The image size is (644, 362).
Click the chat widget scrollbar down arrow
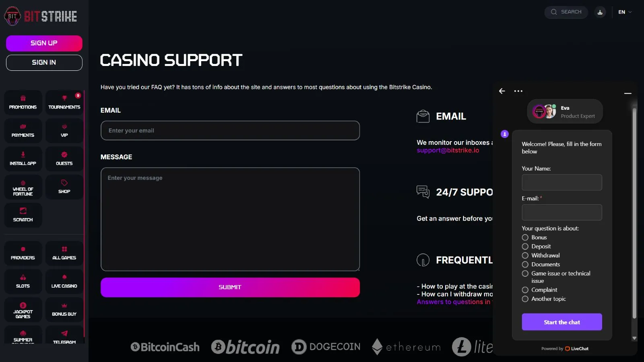(634, 338)
